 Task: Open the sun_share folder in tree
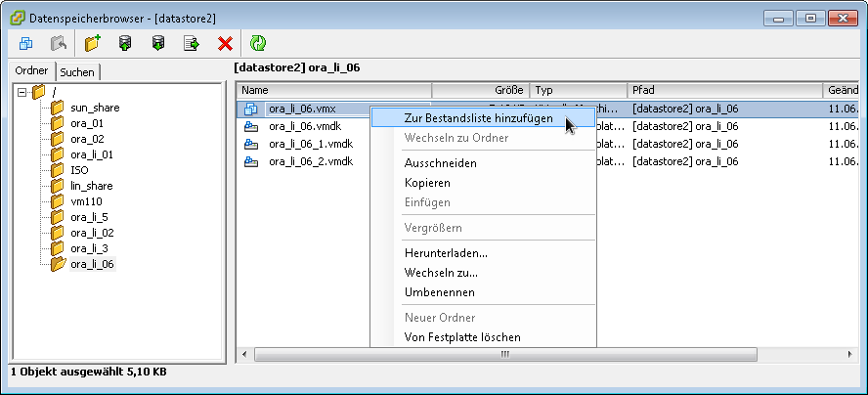pos(95,108)
